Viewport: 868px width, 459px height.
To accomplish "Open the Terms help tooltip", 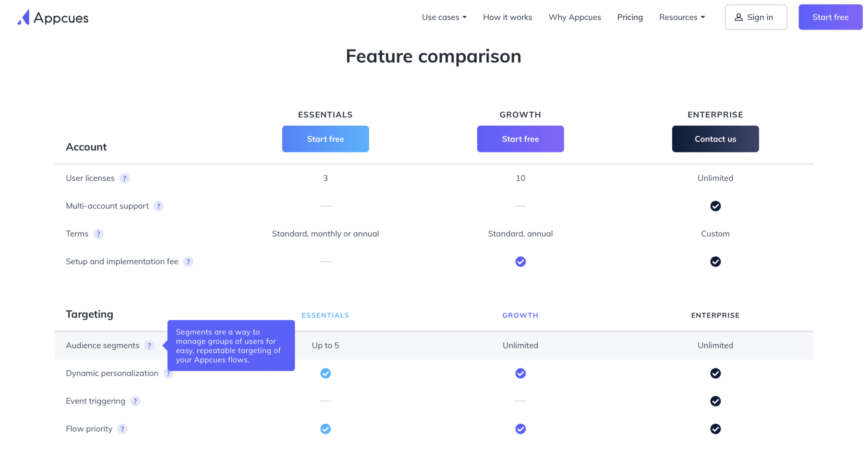I will point(99,234).
